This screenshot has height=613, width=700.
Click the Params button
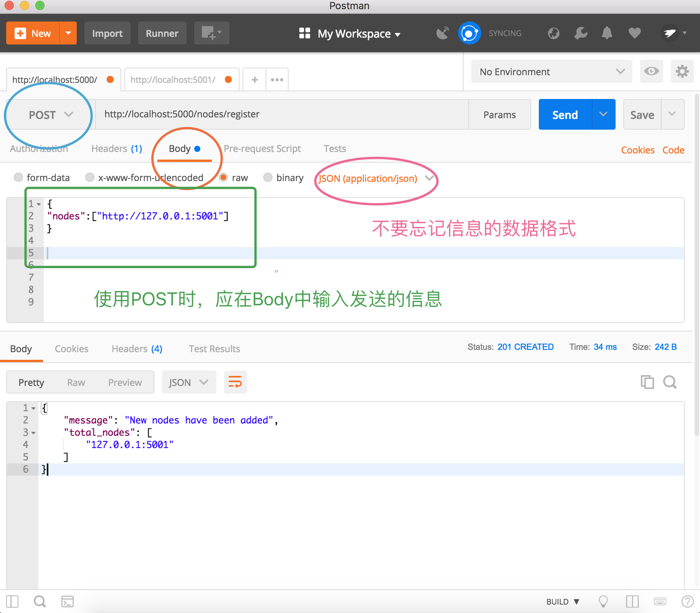[499, 115]
